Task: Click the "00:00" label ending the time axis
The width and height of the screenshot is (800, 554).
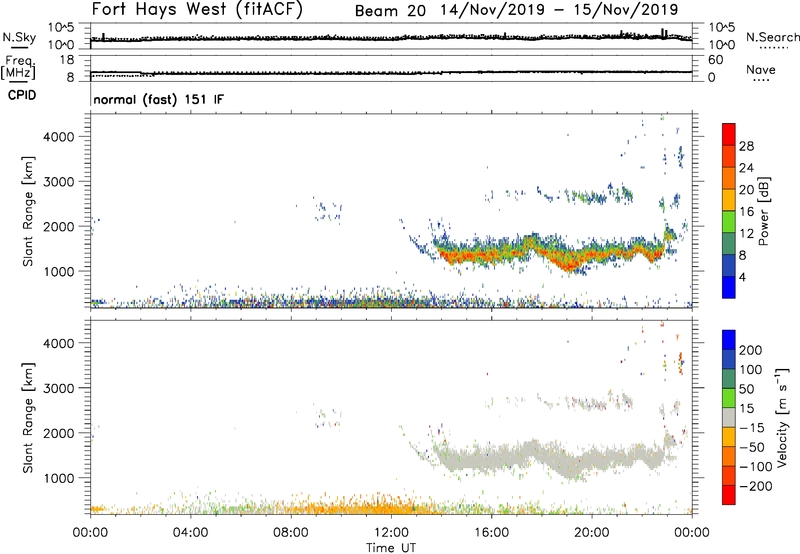Action: tap(692, 533)
